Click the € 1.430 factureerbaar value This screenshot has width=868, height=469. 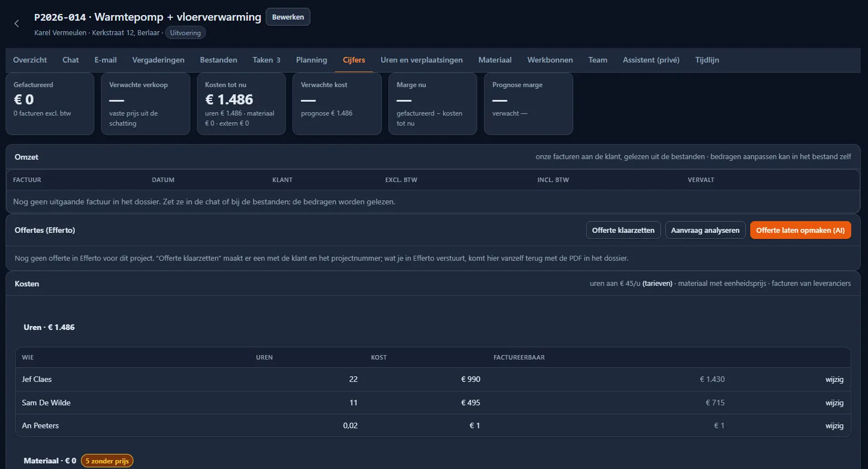712,380
